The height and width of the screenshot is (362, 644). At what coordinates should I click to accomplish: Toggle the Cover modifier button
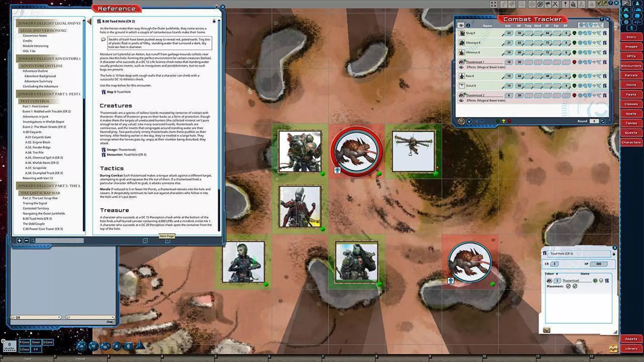click(36, 342)
